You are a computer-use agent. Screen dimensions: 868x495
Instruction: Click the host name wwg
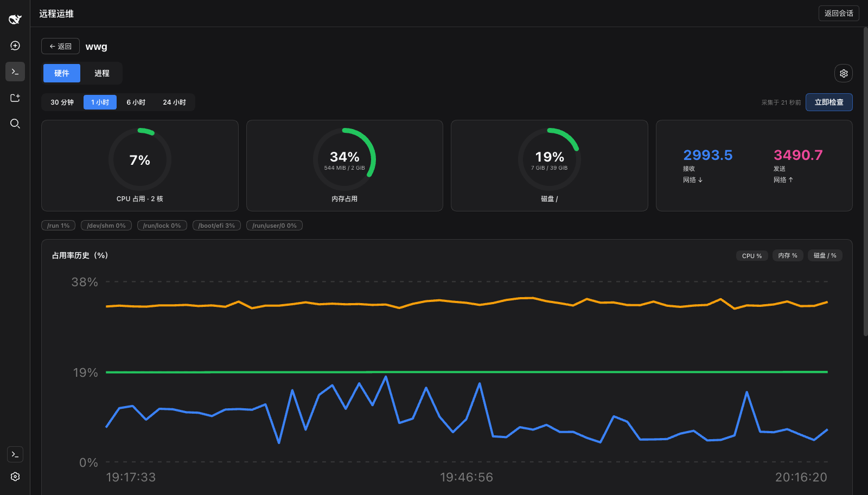[97, 47]
